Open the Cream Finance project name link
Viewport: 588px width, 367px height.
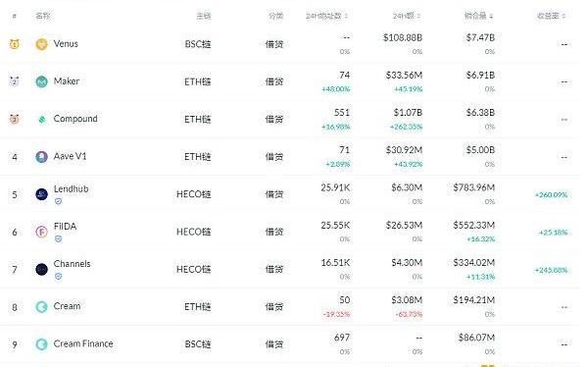[x=83, y=343]
